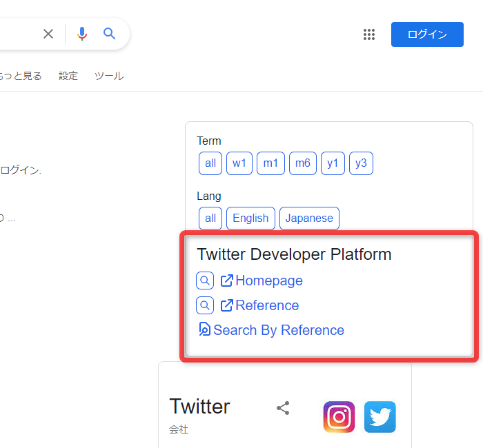Select the Term filter 'all'
Viewport: 483px width, 448px height.
tap(210, 163)
